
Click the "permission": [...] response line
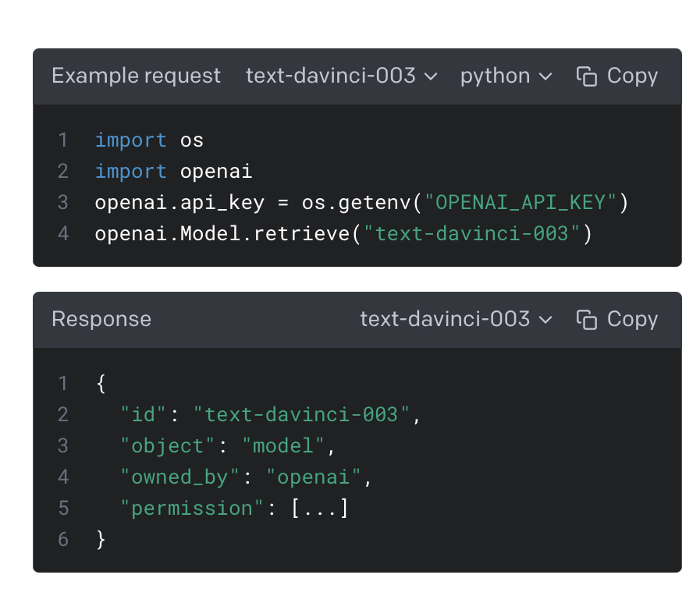234,509
